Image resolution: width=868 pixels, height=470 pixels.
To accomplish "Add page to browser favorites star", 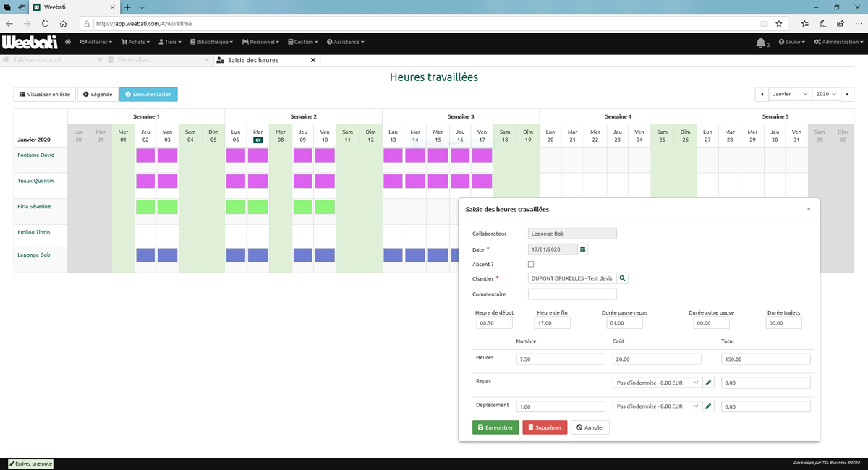I will coord(779,24).
